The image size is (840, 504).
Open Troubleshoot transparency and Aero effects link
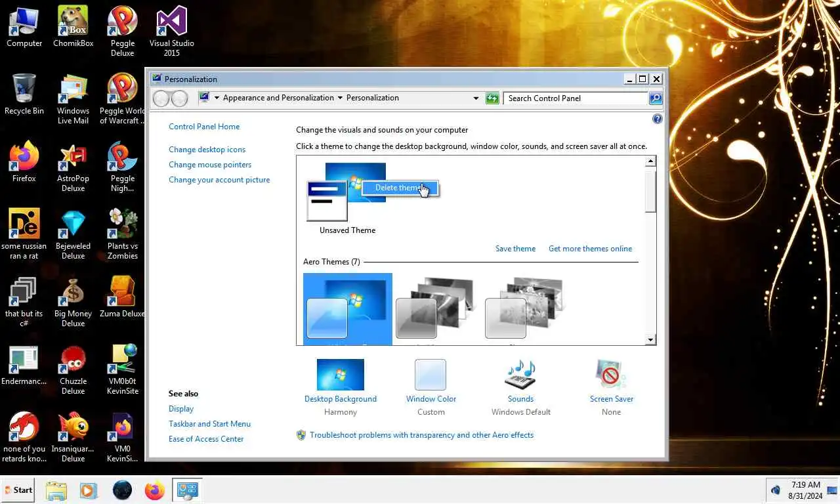pos(421,435)
